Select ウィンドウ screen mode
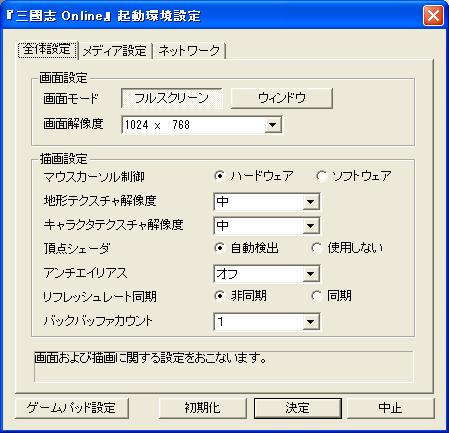The height and width of the screenshot is (433, 449). (281, 98)
